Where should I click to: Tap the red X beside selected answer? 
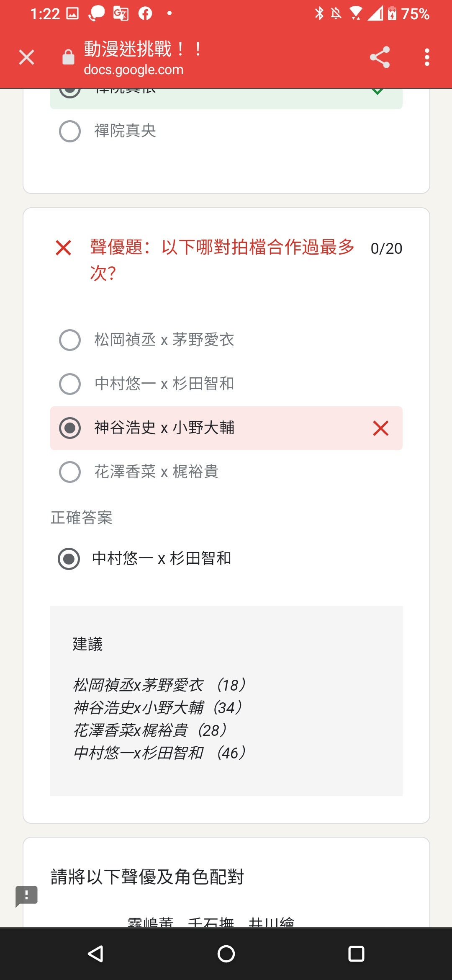pyautogui.click(x=380, y=428)
